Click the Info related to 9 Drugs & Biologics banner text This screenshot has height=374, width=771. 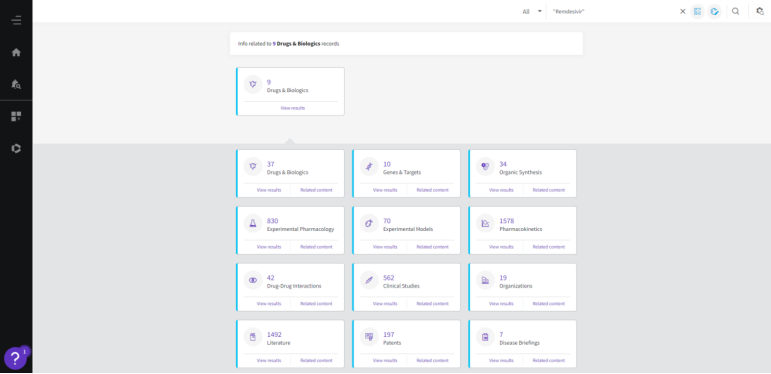(289, 44)
